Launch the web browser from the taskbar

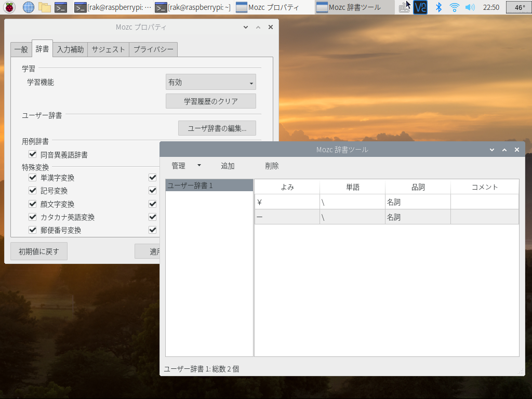tap(28, 7)
